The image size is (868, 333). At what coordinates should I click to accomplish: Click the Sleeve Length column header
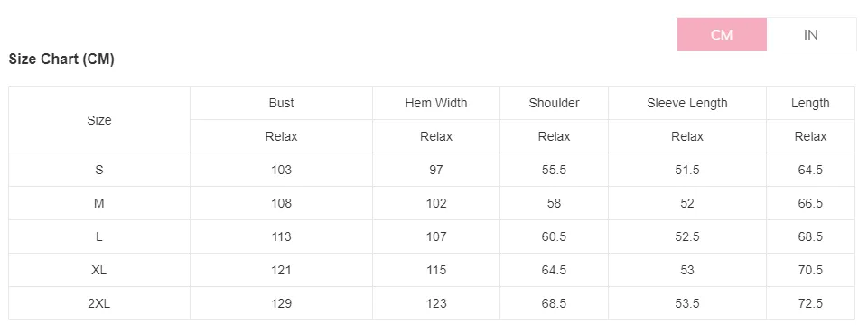click(687, 103)
